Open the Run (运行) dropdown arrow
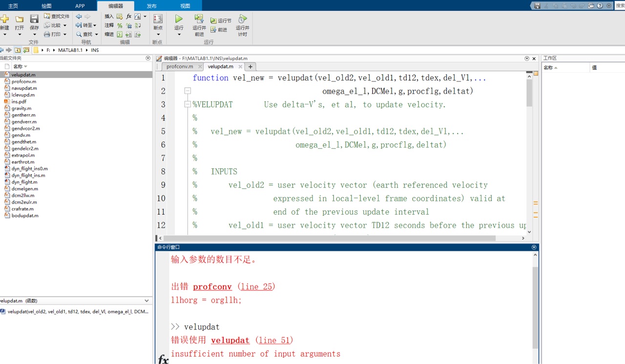This screenshot has height=364, width=625. pos(179,34)
